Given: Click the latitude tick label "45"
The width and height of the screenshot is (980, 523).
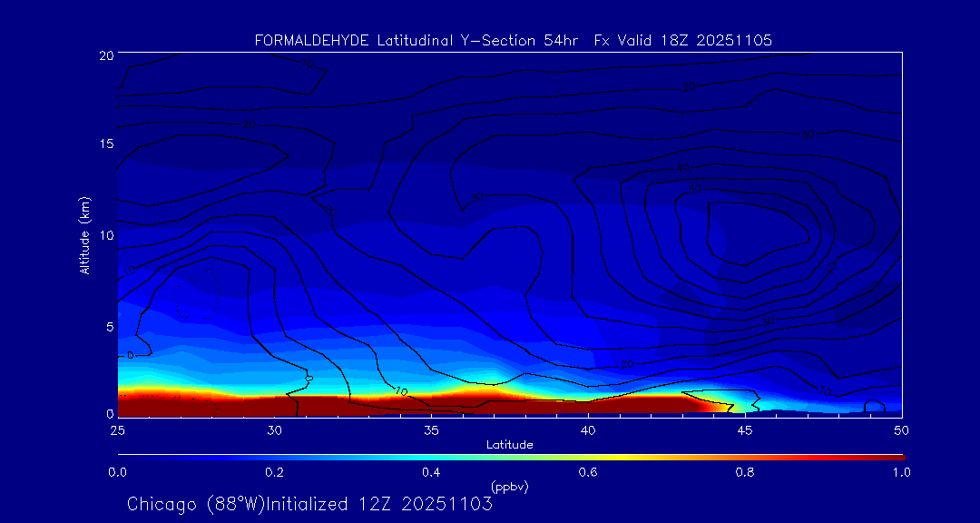Looking at the screenshot, I should (745, 429).
